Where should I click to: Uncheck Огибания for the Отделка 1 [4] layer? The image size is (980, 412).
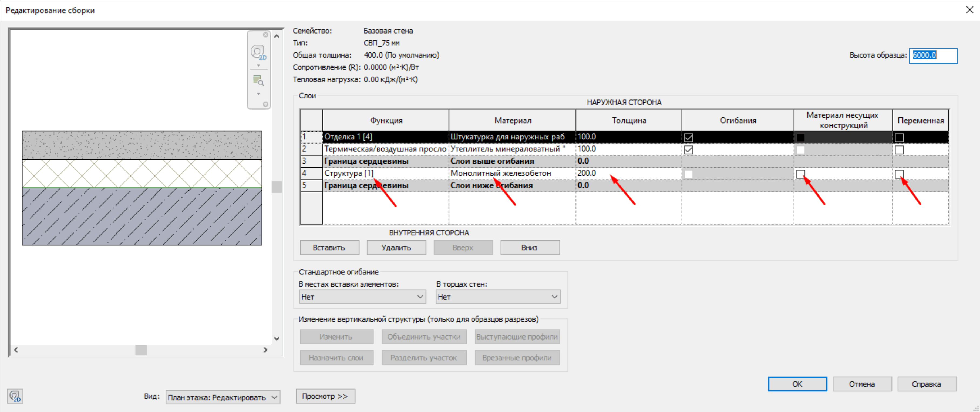coord(688,137)
